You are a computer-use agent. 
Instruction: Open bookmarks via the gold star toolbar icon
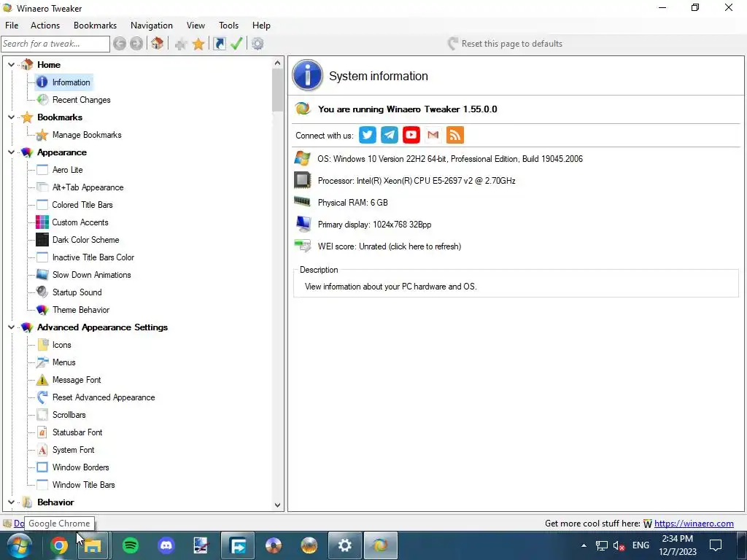198,44
